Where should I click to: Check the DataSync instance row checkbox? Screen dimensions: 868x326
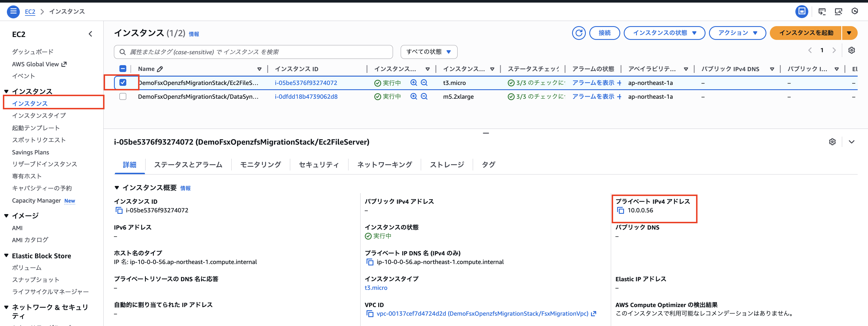[123, 97]
